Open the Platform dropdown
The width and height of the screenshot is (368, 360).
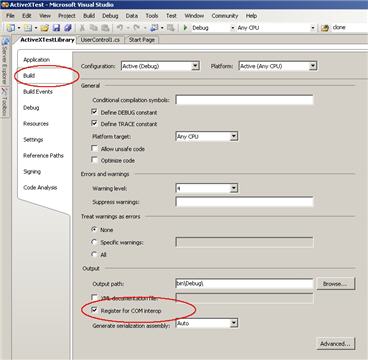(x=312, y=66)
